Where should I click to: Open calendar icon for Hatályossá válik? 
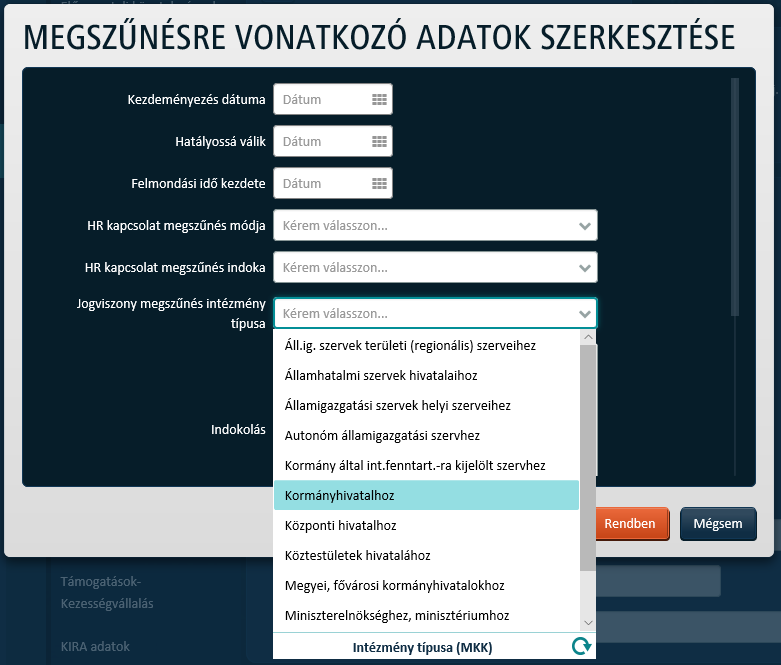pos(379,141)
